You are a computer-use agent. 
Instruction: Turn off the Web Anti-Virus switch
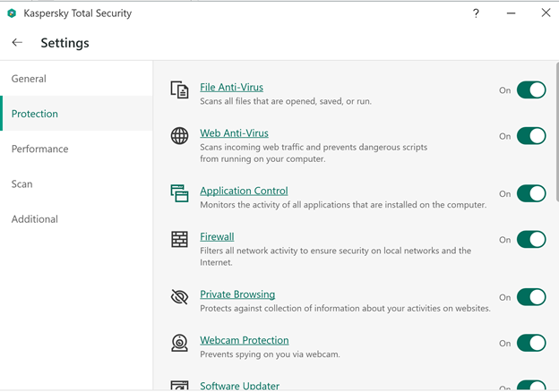531,136
